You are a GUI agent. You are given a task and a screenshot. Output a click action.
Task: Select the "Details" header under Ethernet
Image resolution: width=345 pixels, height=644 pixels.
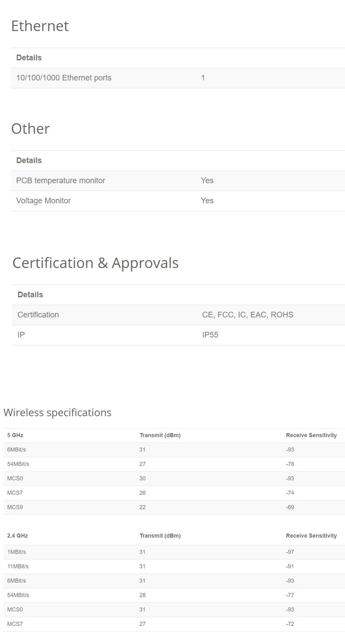(29, 58)
